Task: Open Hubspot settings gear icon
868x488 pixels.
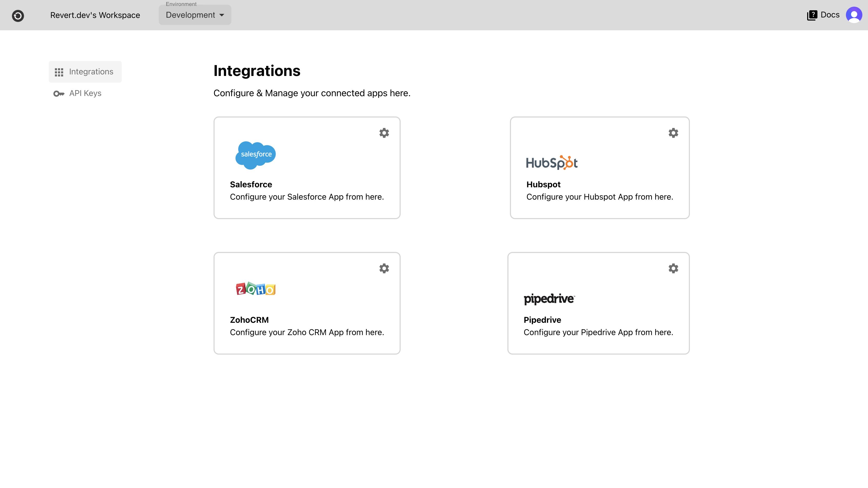Action: 673,133
